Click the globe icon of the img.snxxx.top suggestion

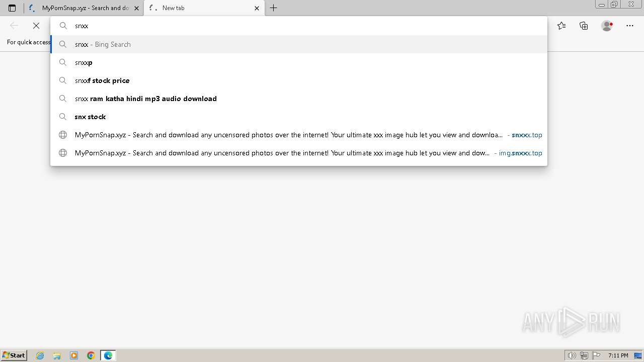click(63, 153)
